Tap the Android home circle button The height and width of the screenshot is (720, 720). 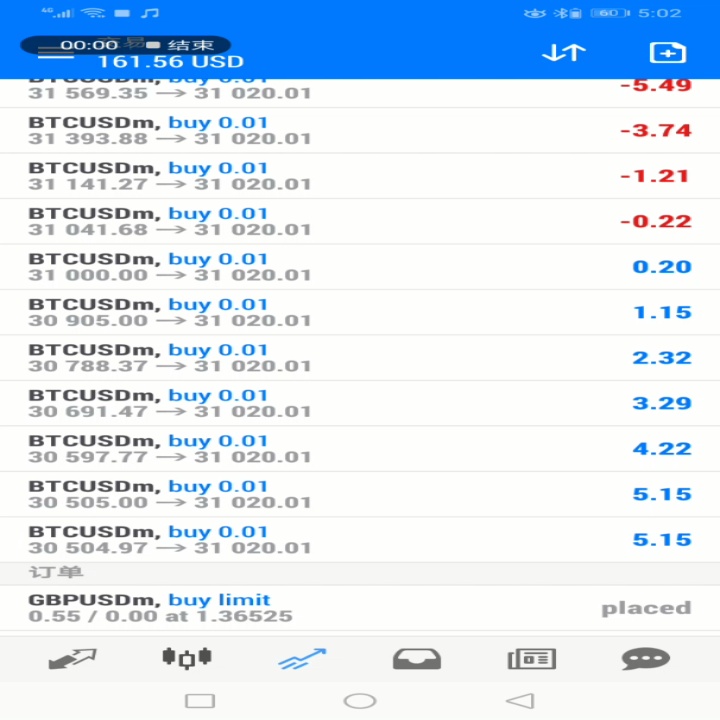pos(360,701)
